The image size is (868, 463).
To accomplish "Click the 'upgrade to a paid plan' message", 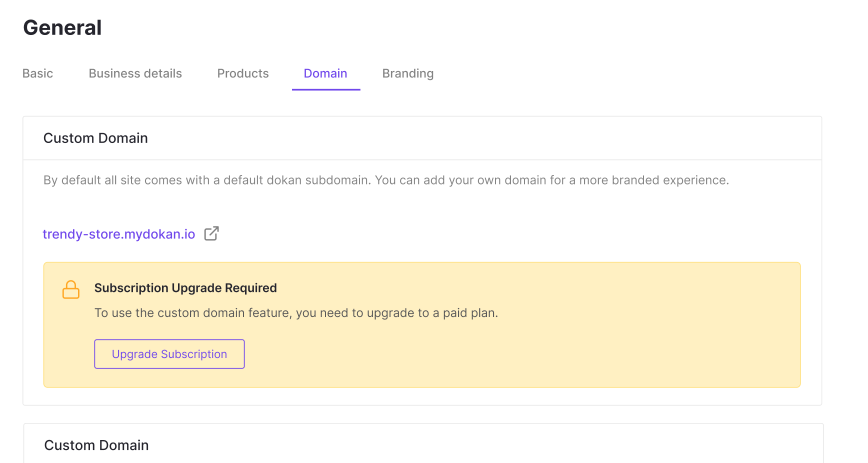I will 296,313.
